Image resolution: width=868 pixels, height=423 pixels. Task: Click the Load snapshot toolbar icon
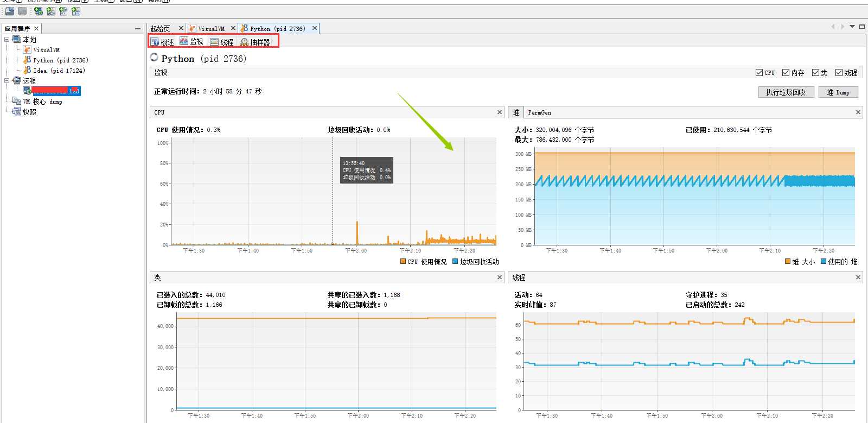click(10, 11)
